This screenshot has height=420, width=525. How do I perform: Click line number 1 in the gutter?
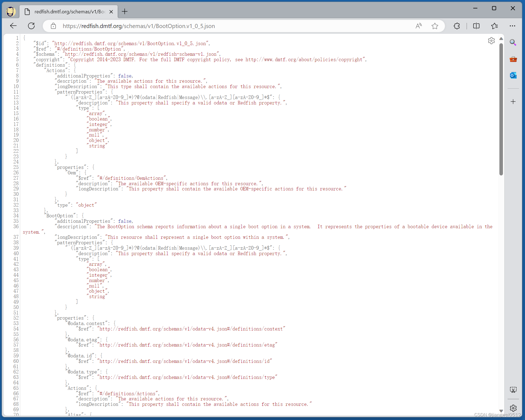point(17,38)
